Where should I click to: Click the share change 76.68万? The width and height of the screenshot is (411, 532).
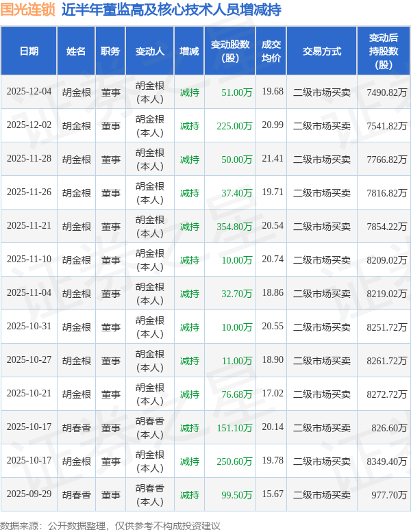pyautogui.click(x=237, y=394)
